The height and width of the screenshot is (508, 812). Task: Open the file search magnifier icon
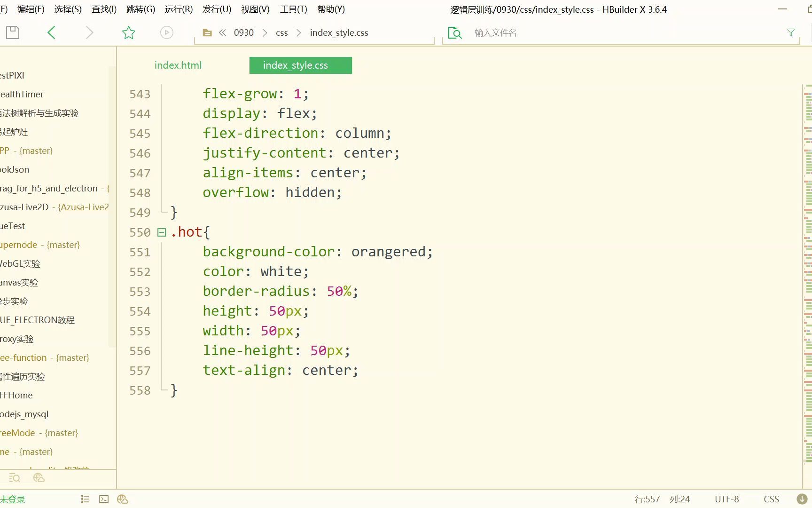coord(455,32)
